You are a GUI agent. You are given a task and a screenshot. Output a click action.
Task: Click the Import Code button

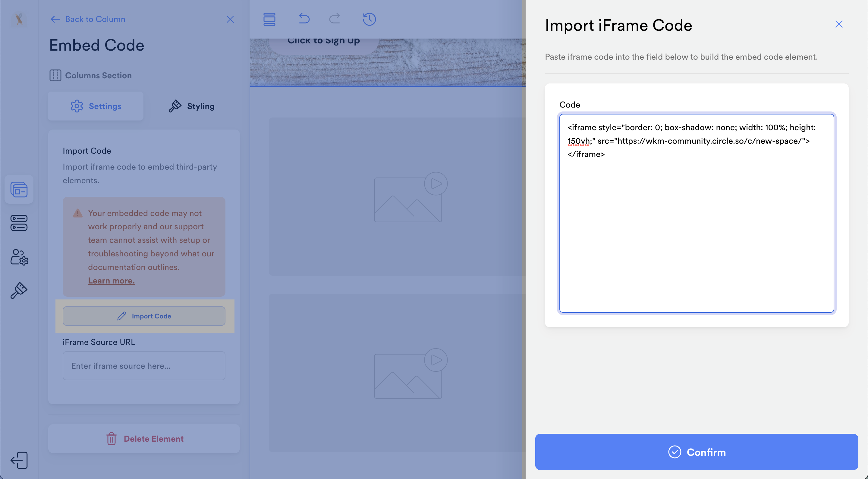[144, 316]
